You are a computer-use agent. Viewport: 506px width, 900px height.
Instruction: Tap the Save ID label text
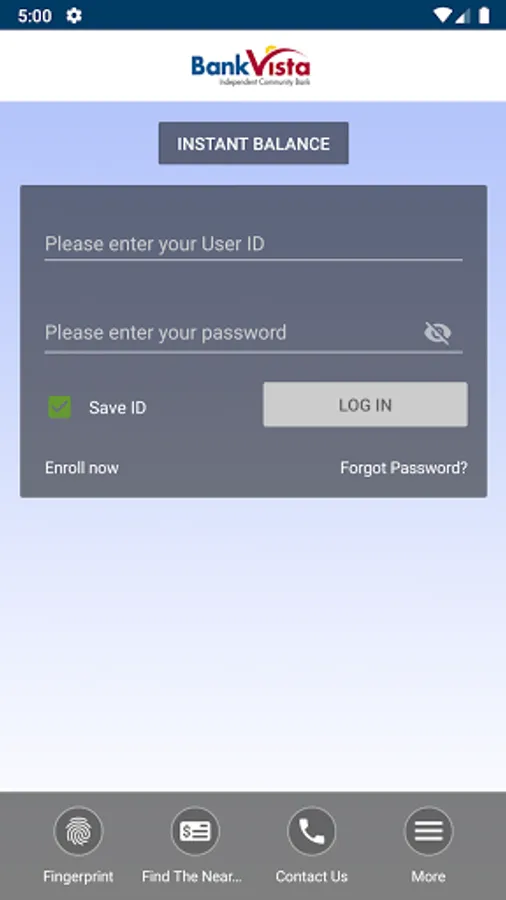(x=118, y=408)
